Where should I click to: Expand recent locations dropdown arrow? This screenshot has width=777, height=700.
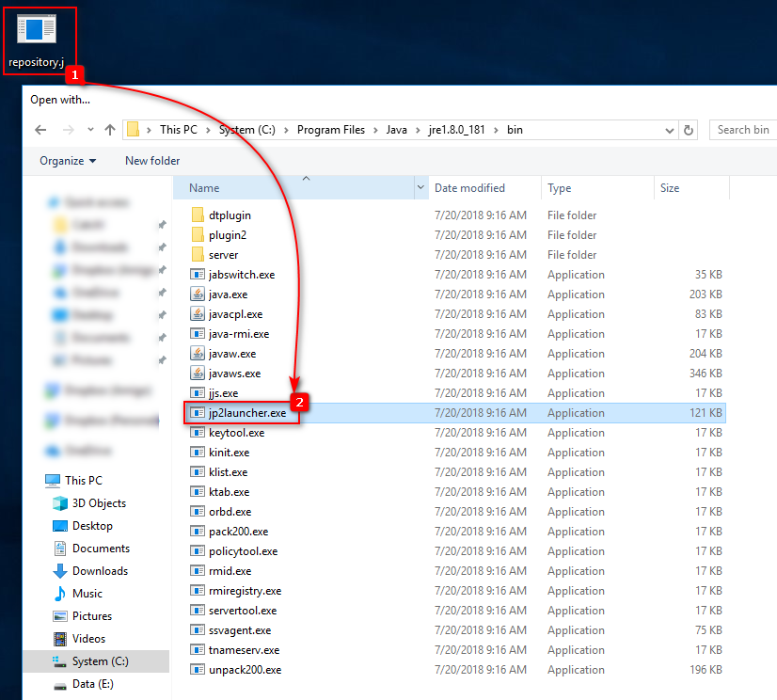90,130
